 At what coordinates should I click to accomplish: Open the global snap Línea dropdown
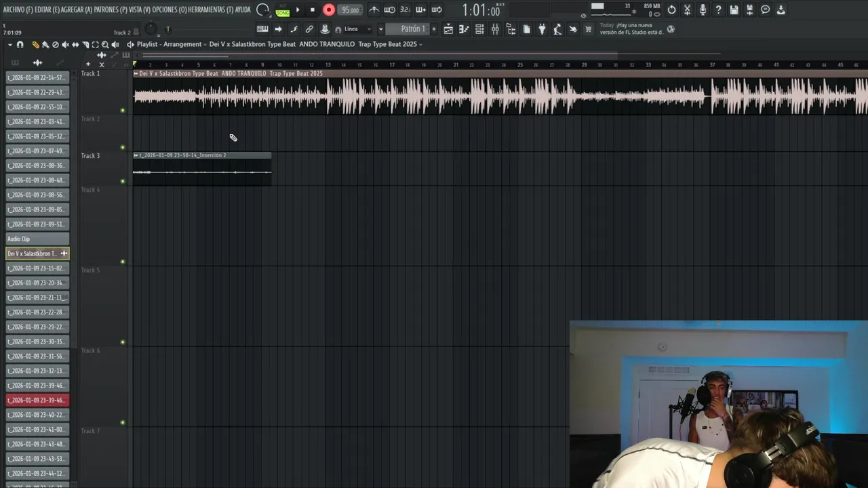tap(358, 29)
